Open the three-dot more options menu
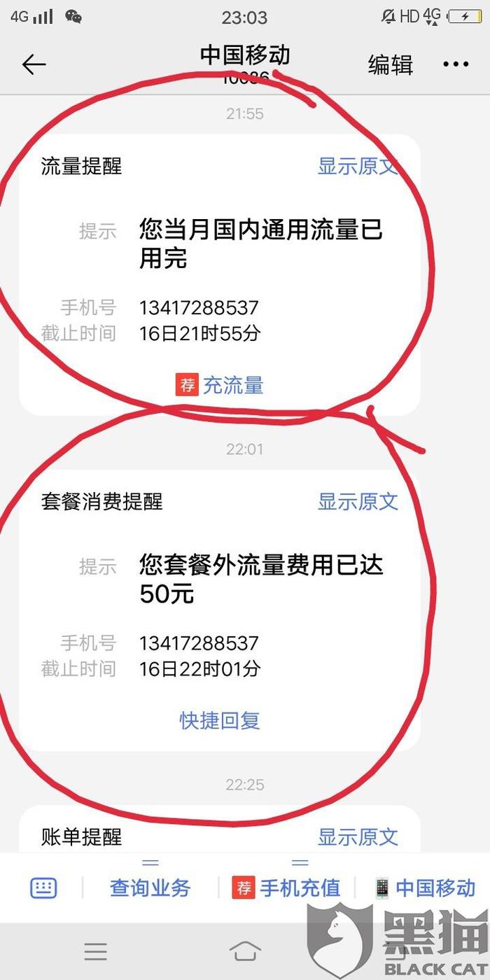Screen dimensions: 490x980 (x=456, y=64)
